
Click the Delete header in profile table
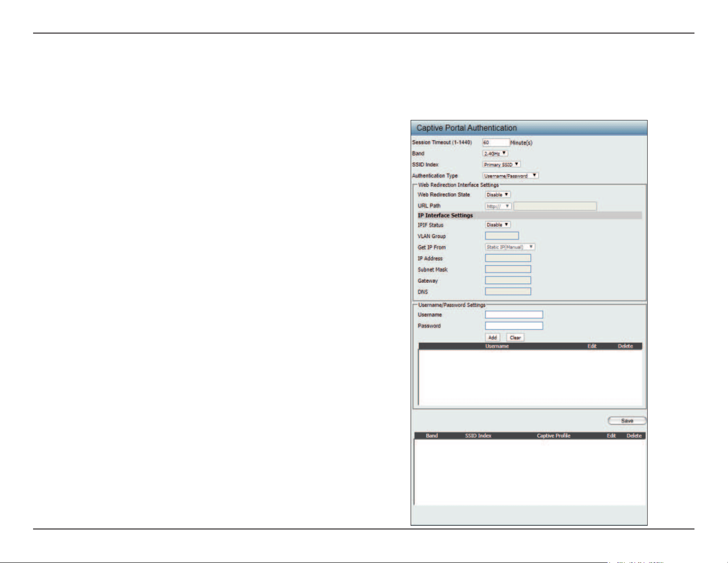coord(634,436)
